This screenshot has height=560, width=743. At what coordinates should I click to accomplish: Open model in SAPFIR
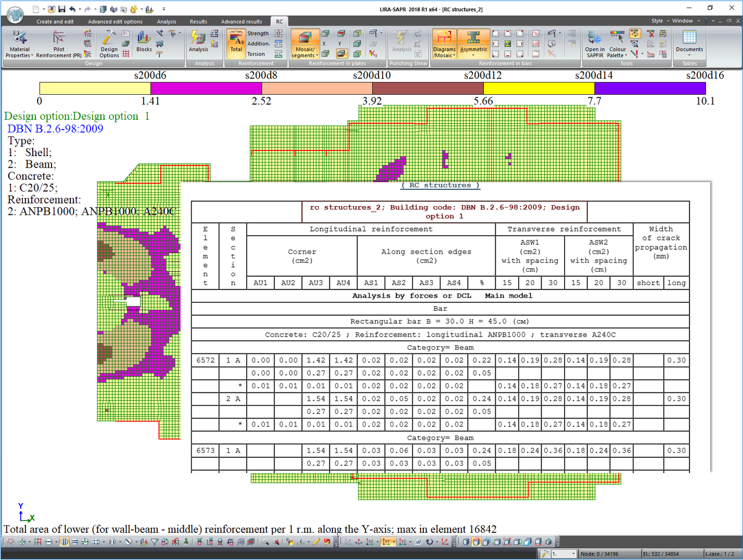(x=595, y=43)
